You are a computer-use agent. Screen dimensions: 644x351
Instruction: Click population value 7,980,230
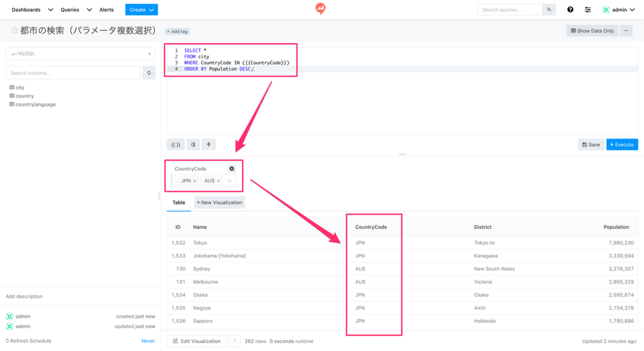point(621,243)
